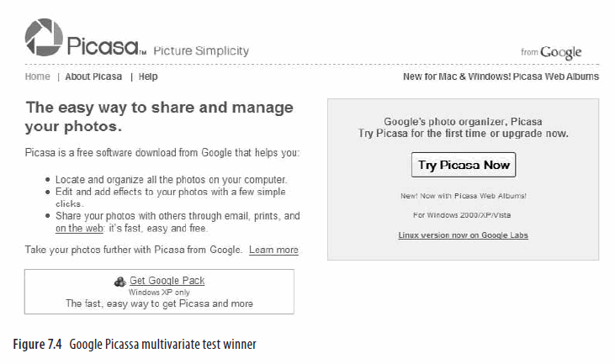
Task: Click the Google Pack icon
Action: tap(120, 281)
